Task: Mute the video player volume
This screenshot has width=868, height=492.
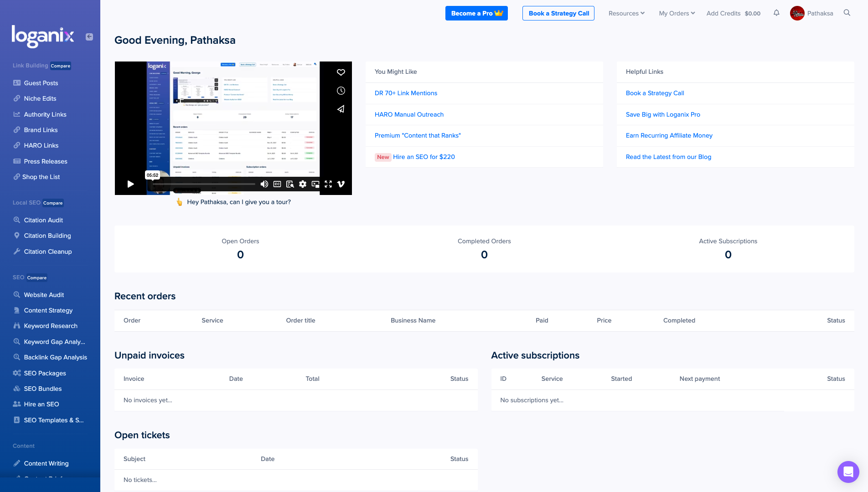Action: click(x=264, y=184)
